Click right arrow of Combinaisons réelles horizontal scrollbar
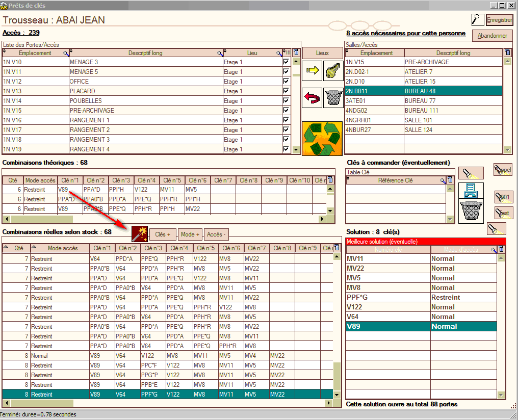The height and width of the screenshot is (420, 518). click(329, 403)
